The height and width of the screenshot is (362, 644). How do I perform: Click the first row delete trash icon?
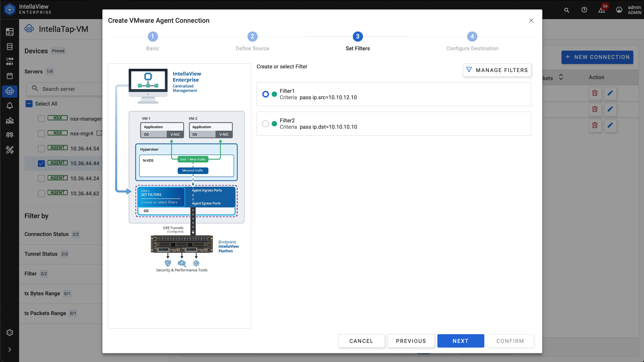click(x=595, y=93)
